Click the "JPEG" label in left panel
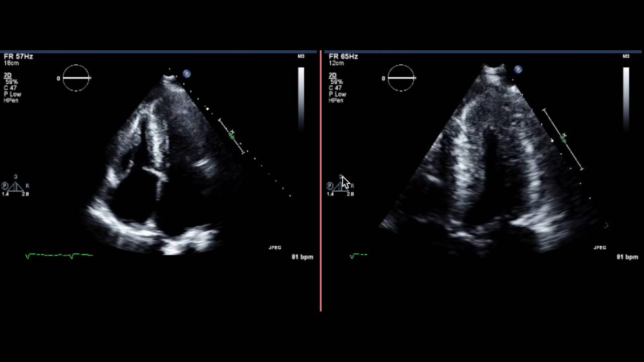The height and width of the screenshot is (362, 644). (x=275, y=248)
